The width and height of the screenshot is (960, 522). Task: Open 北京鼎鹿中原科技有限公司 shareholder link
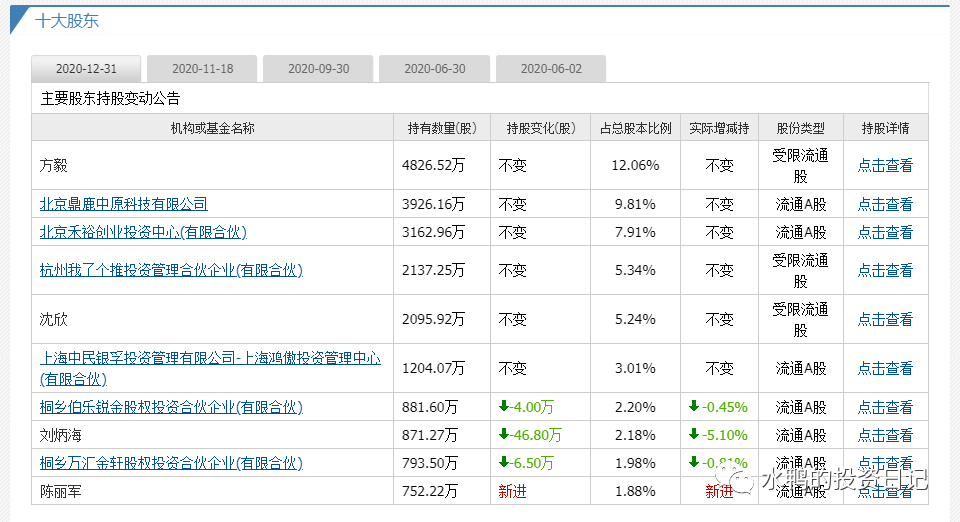[123, 204]
